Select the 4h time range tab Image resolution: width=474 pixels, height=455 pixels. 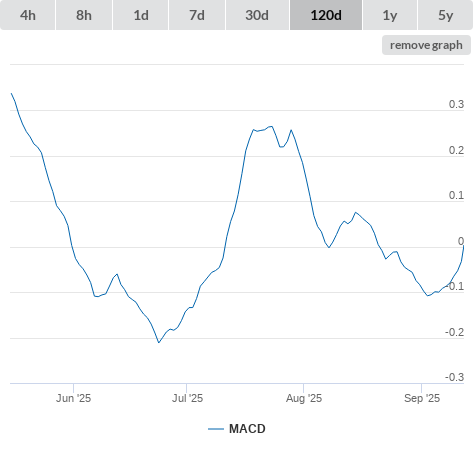28,15
